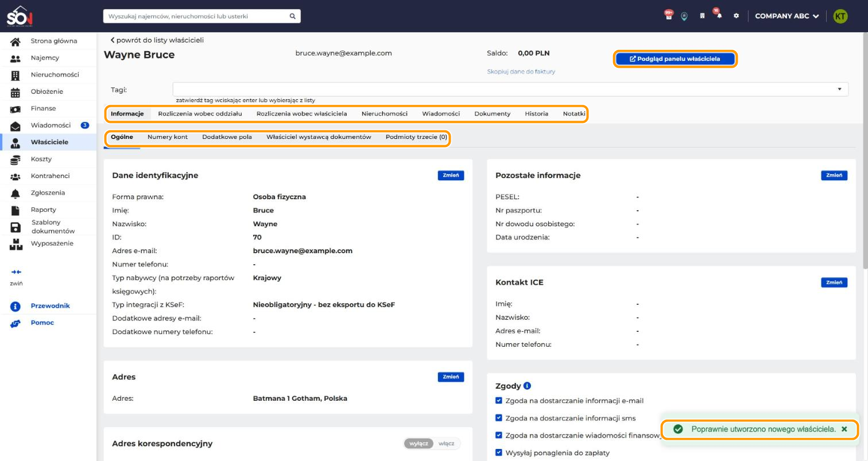Select the Numery kont sub-tab
Image resolution: width=868 pixels, height=461 pixels.
(168, 137)
